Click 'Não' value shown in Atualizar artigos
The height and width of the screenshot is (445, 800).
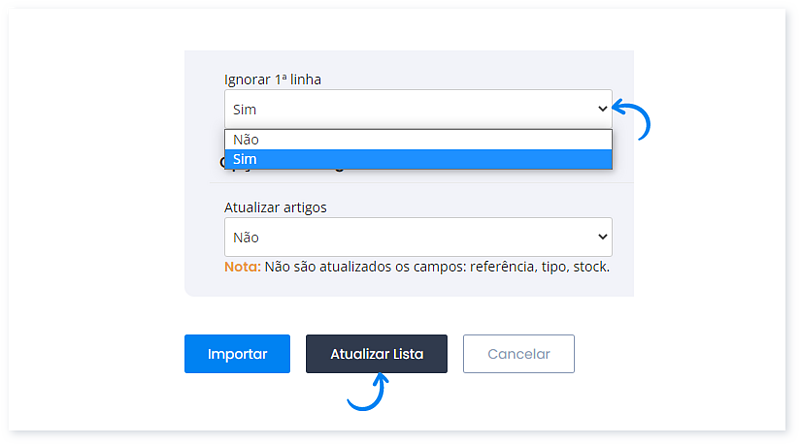[x=246, y=237]
